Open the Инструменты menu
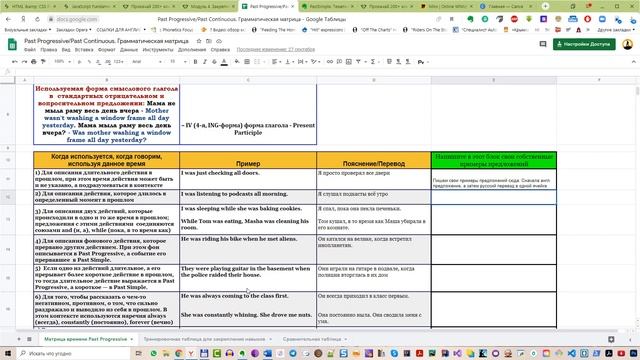Viewport: 640px width, 360px height. (x=158, y=49)
